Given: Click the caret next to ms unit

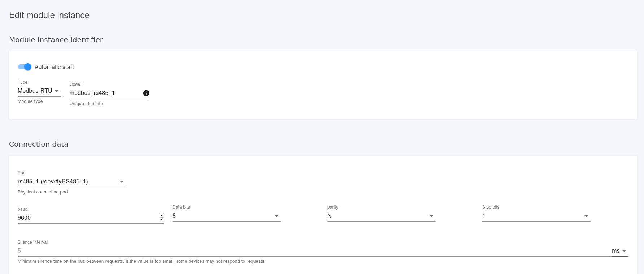Looking at the screenshot, I should (625, 251).
